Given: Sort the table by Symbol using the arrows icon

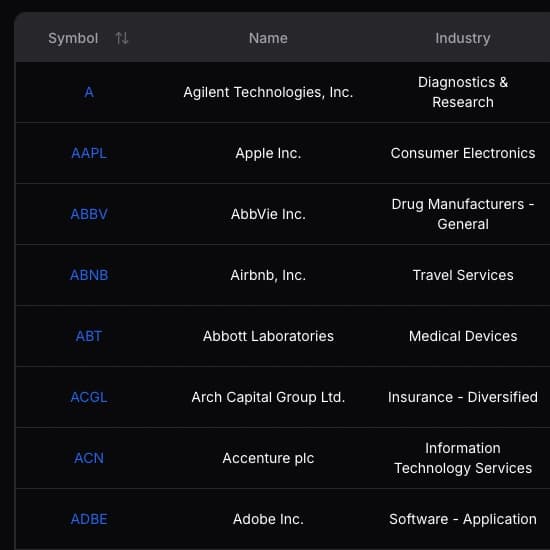Looking at the screenshot, I should (x=122, y=38).
